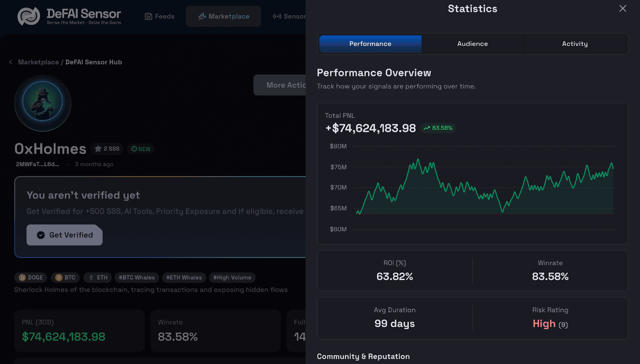Click the star icon in the 2 SSS badge
Image resolution: width=640 pixels, height=364 pixels.
coord(97,148)
